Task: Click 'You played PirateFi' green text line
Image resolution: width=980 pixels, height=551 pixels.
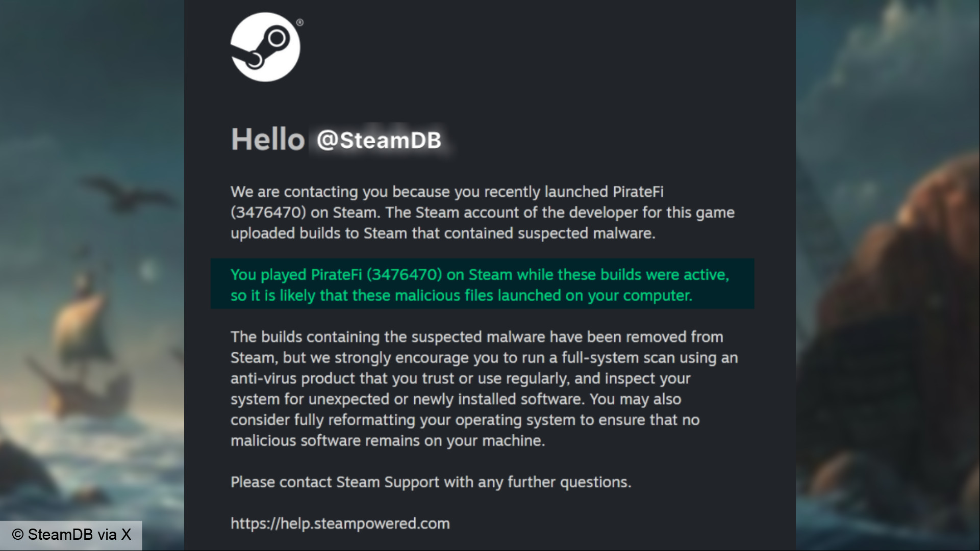Action: (480, 275)
